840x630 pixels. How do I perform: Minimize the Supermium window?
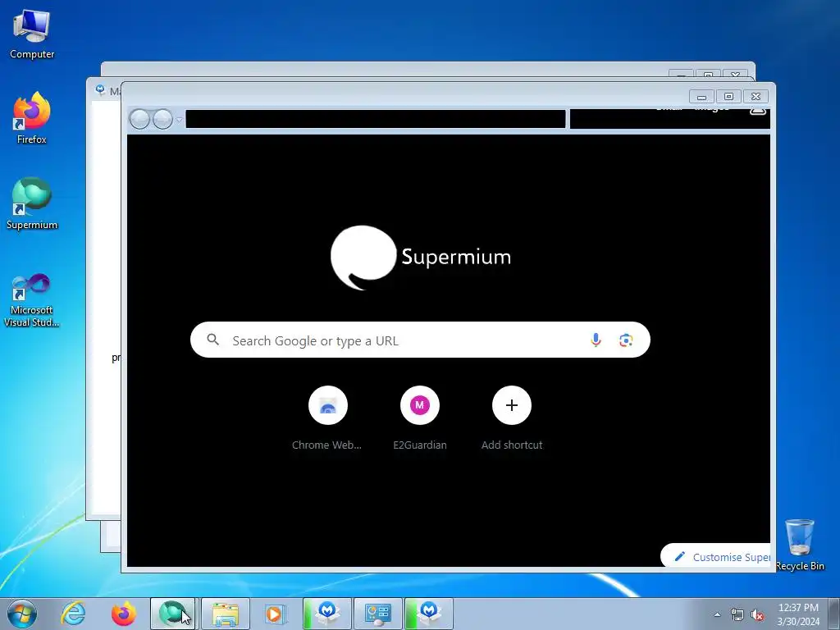701,97
